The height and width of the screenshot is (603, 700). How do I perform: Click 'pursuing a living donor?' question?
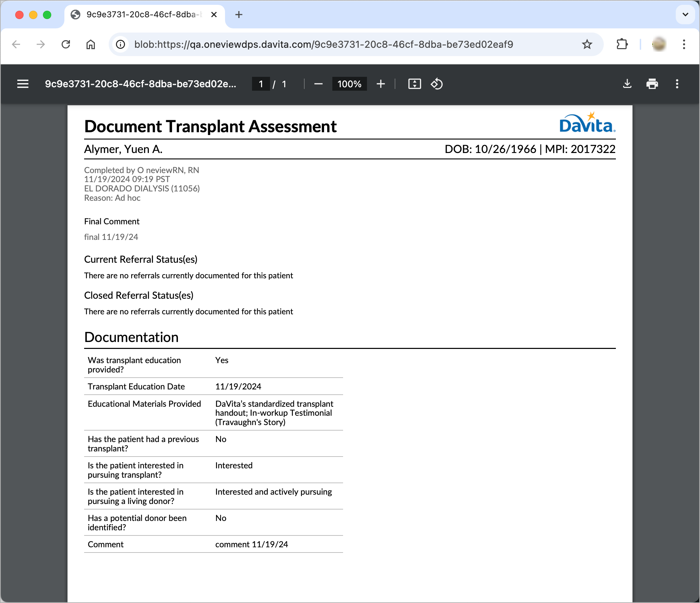click(131, 501)
